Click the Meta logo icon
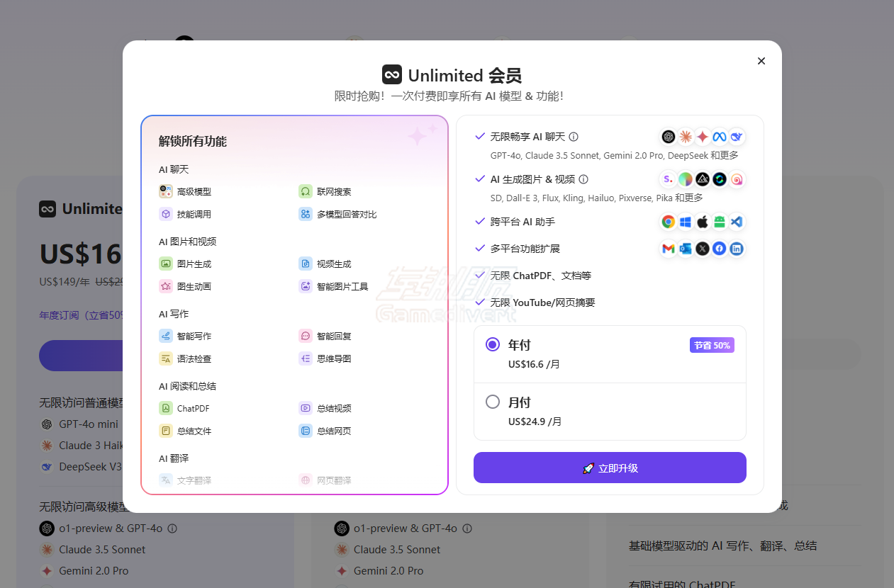 [720, 137]
